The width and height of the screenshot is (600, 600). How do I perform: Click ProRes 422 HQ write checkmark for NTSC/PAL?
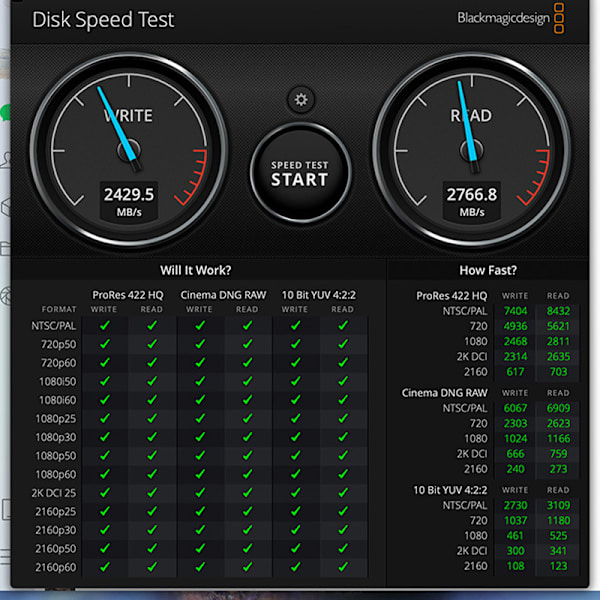[x=104, y=325]
